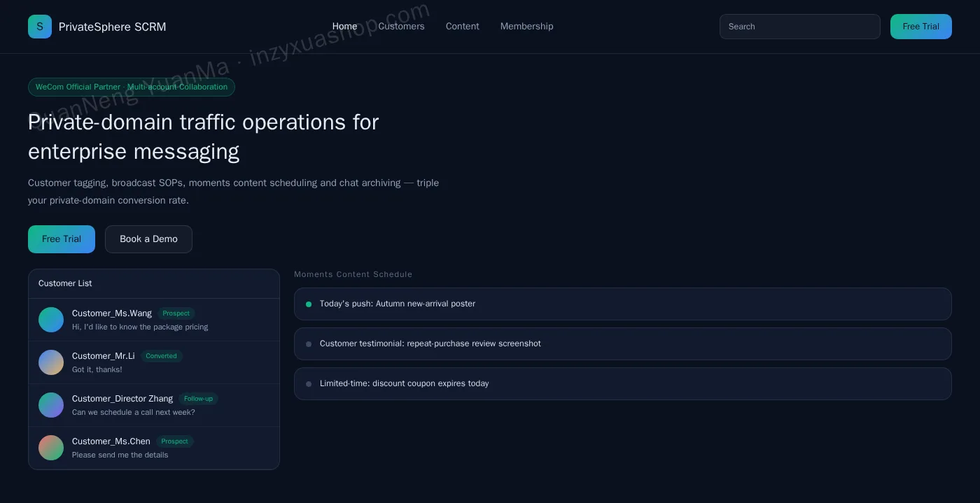Select Customer_Ms.Chen's avatar
The image size is (980, 503).
[x=51, y=448]
